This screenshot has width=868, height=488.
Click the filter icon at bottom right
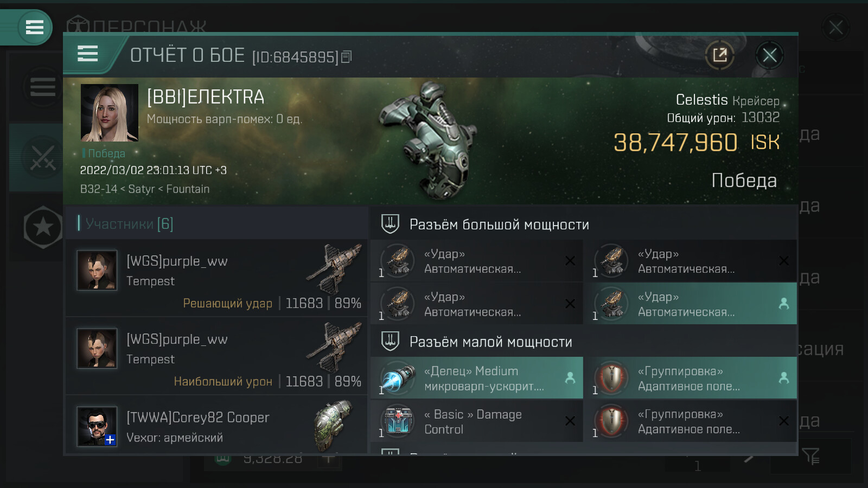coord(810,456)
